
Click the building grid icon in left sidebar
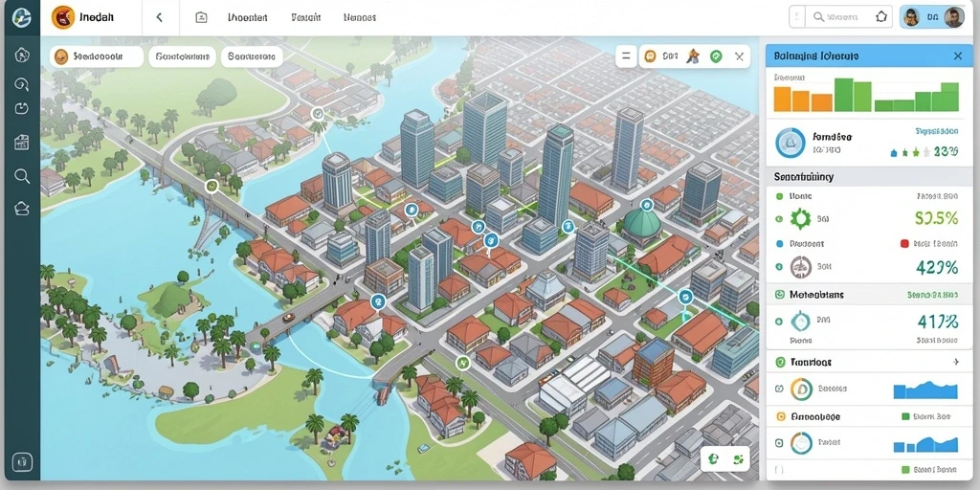click(x=21, y=143)
